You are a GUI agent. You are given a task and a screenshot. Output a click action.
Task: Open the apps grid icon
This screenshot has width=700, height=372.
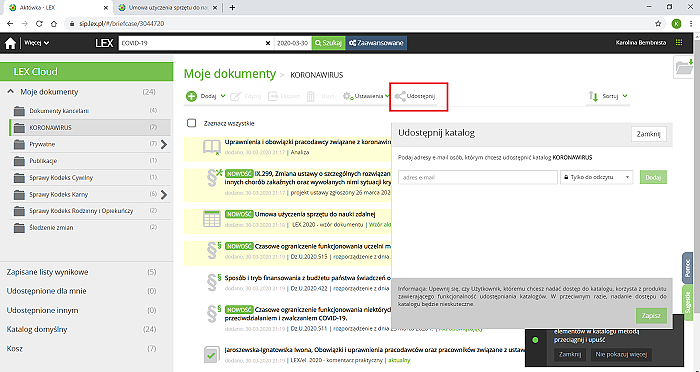tap(679, 43)
